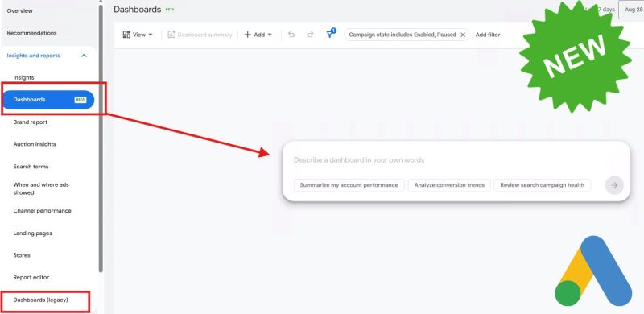Open the View dropdown menu

138,35
